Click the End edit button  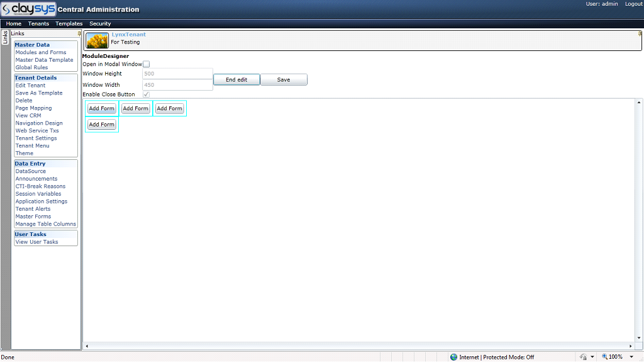pyautogui.click(x=236, y=79)
